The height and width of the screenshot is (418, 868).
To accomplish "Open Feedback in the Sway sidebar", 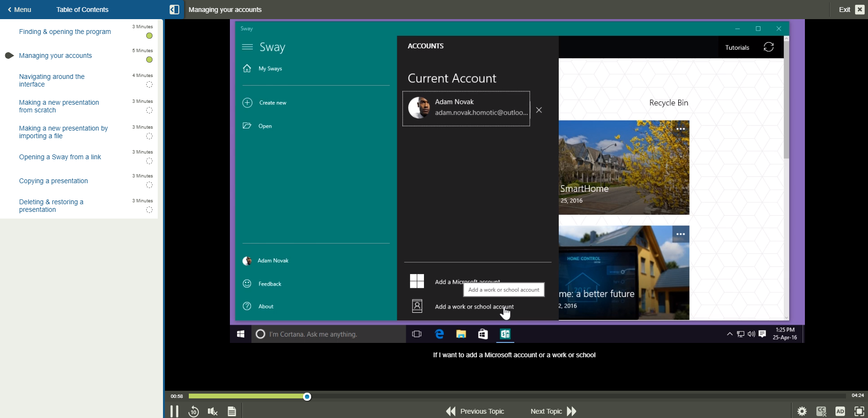I will (x=262, y=284).
